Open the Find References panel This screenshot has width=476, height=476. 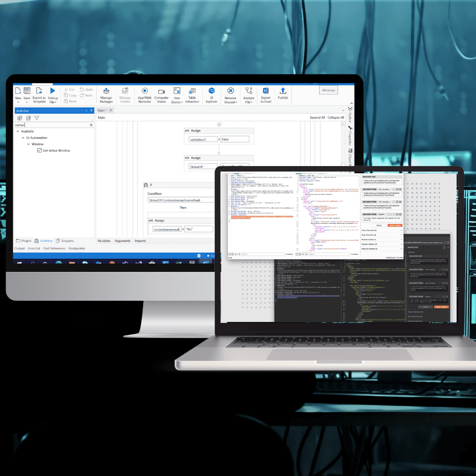point(54,248)
